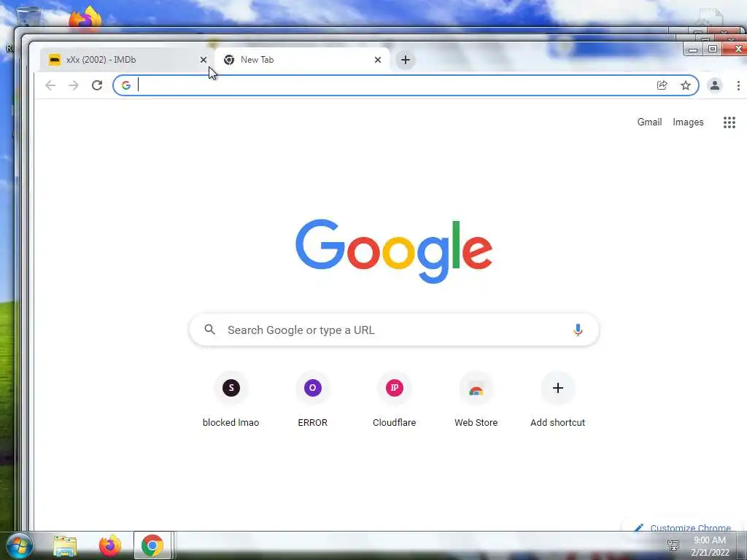Open the ERROR shortcut tile

[x=312, y=400]
